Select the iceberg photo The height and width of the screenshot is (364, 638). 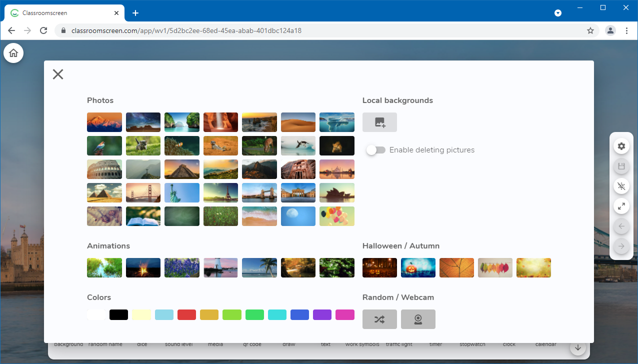click(x=337, y=122)
